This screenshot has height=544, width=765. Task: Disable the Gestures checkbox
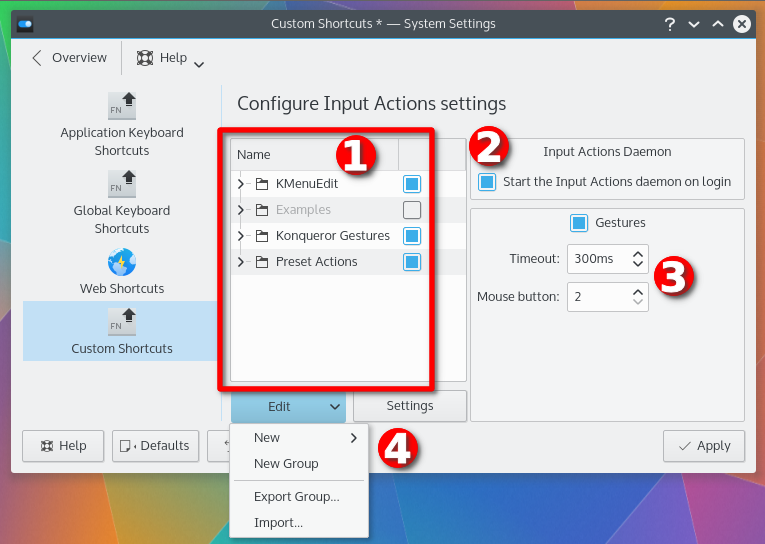(x=578, y=223)
